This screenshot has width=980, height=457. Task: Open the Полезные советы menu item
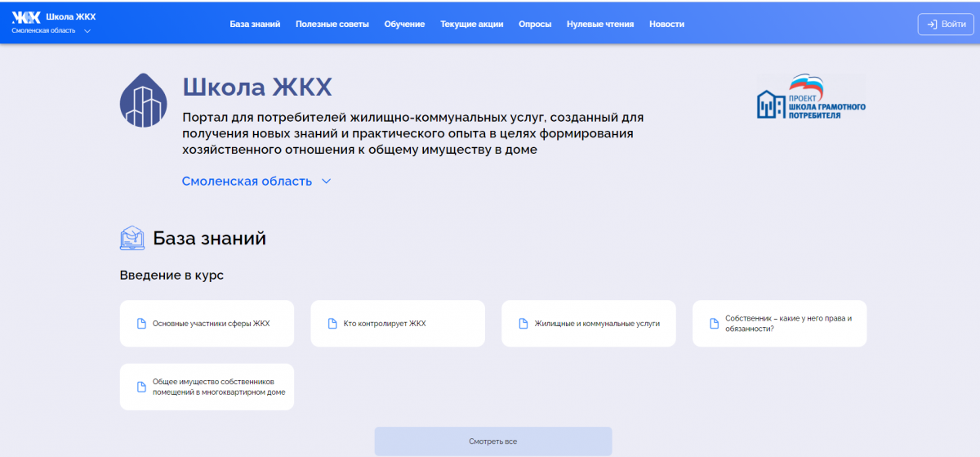[332, 24]
